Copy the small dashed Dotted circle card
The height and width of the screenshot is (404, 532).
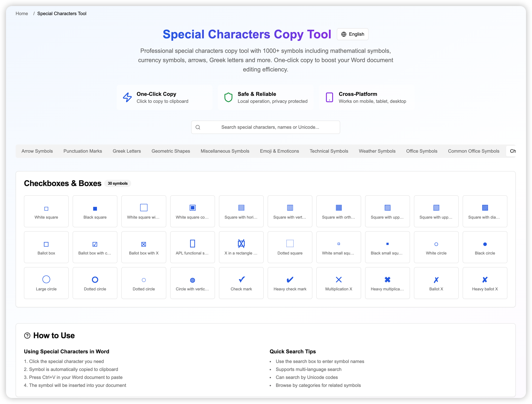tap(144, 283)
